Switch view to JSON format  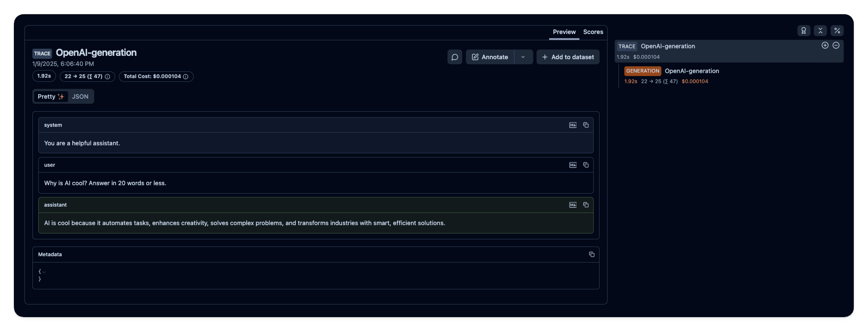tap(80, 97)
